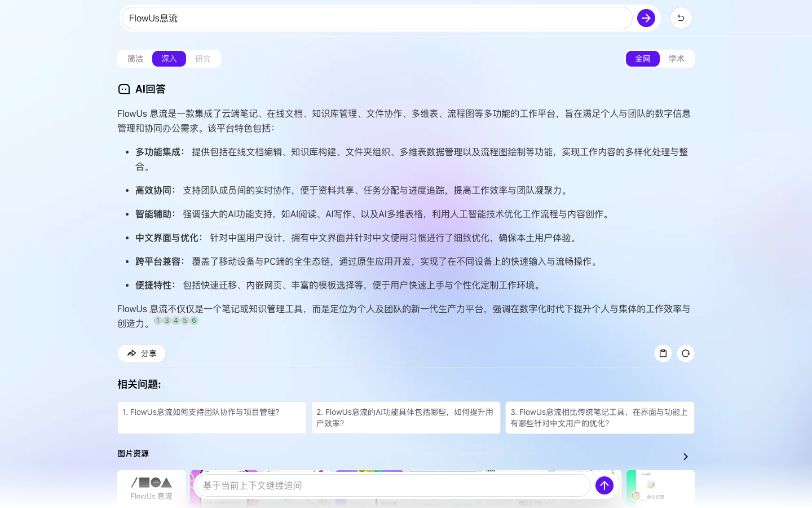Open related question about 传统笔记工具 comparison
This screenshot has height=508, width=812.
point(600,418)
